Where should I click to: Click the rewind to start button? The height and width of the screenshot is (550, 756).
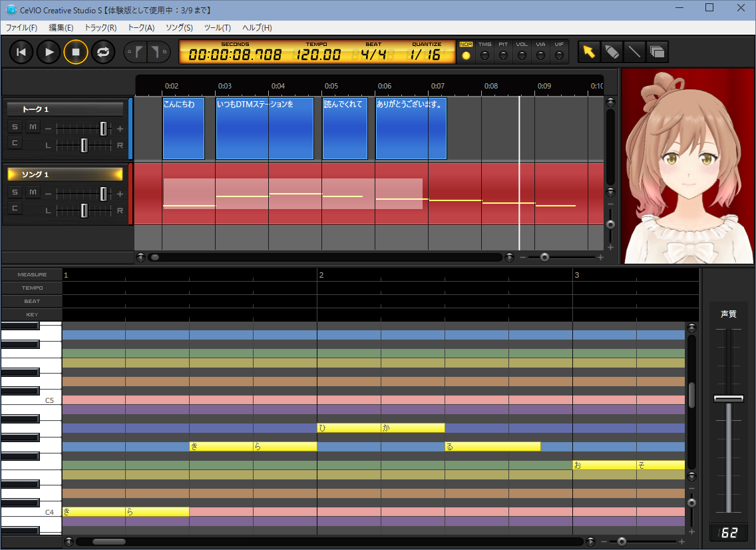(21, 52)
